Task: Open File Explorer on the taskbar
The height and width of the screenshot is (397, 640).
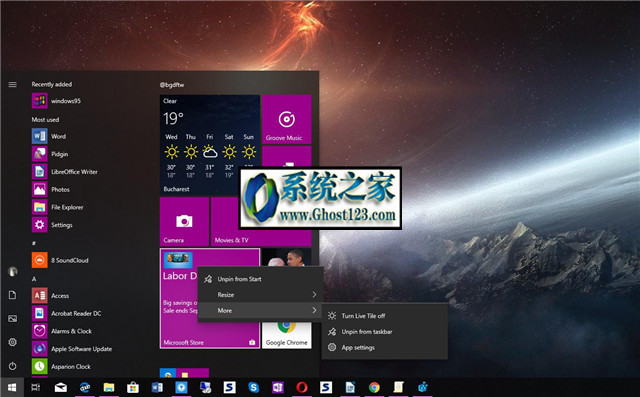Action: [109, 387]
